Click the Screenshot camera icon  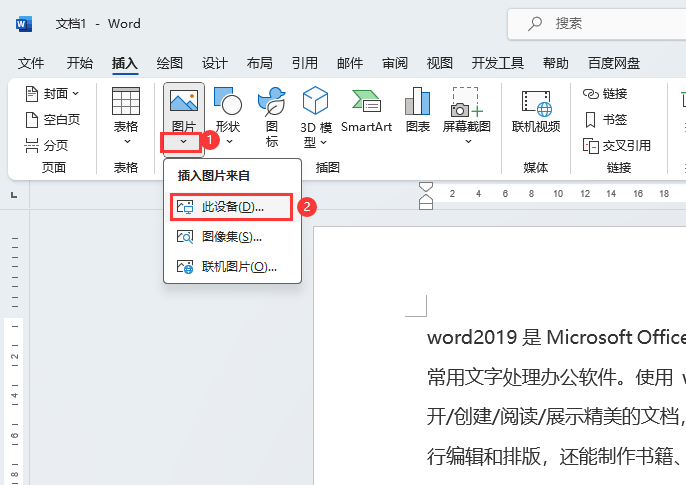(x=466, y=102)
